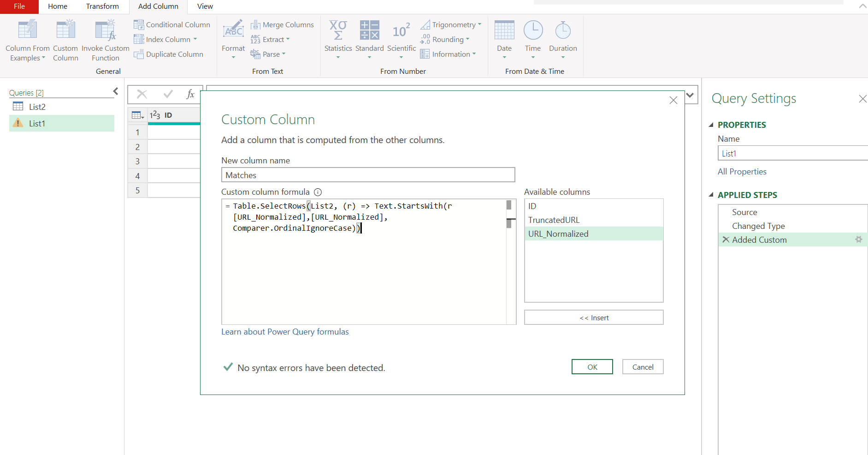This screenshot has height=455, width=868.
Task: Open the Scientific operations
Action: [x=401, y=40]
